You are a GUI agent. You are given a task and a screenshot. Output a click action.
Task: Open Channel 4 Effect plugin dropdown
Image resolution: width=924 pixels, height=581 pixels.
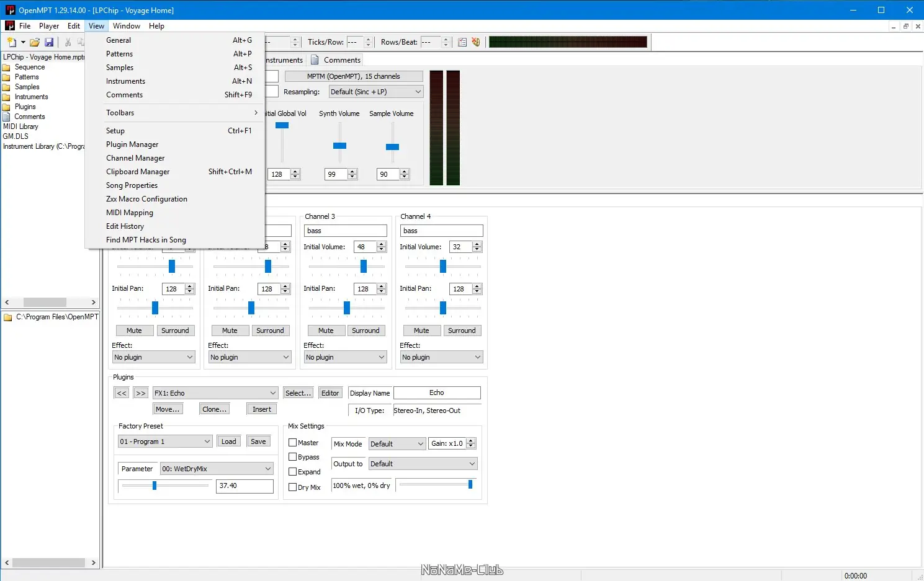tap(441, 357)
